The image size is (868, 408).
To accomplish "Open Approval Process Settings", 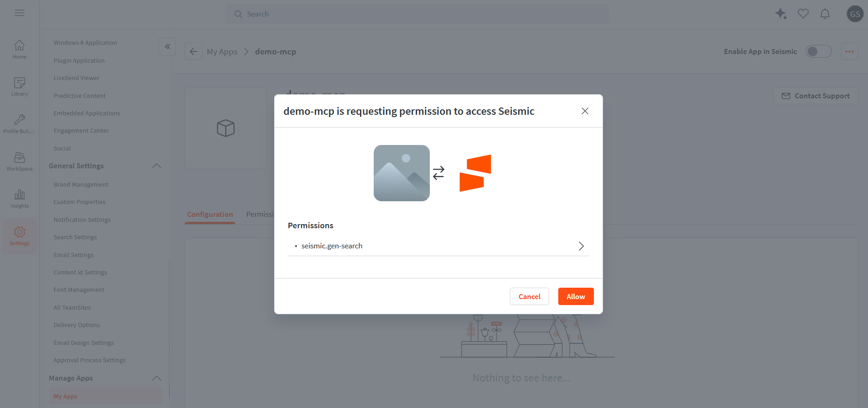I will point(90,360).
